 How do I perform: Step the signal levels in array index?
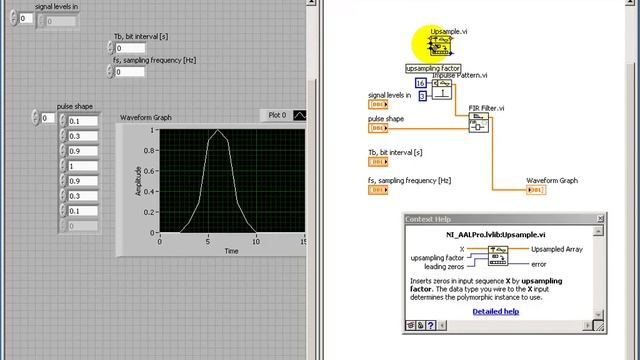pyautogui.click(x=13, y=18)
